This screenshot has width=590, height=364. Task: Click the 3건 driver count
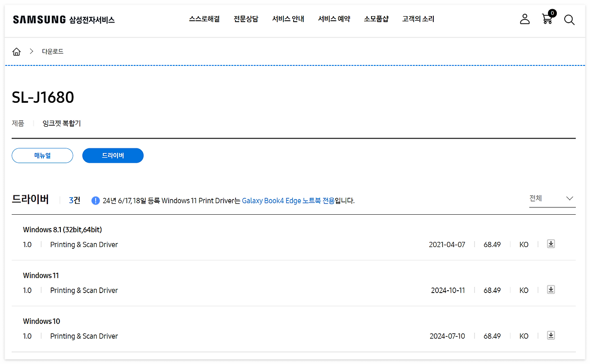(x=75, y=200)
